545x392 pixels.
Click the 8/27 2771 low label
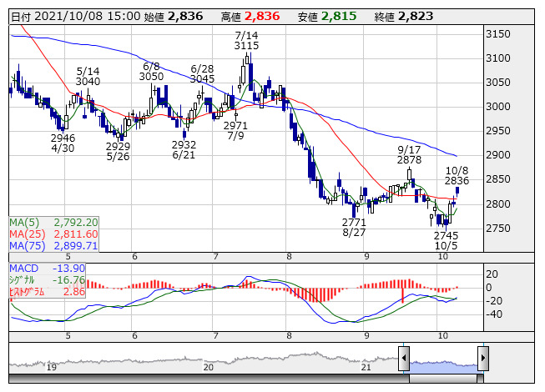tap(354, 228)
